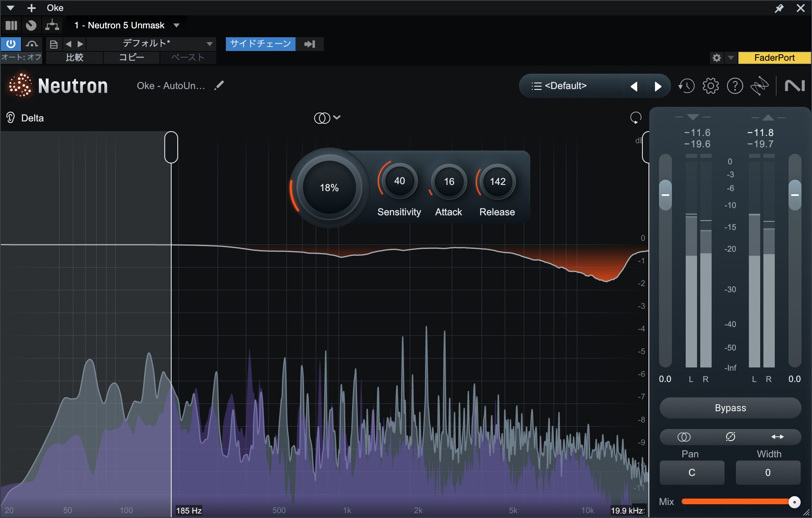Click the Native Instruments logo icon

click(x=795, y=86)
